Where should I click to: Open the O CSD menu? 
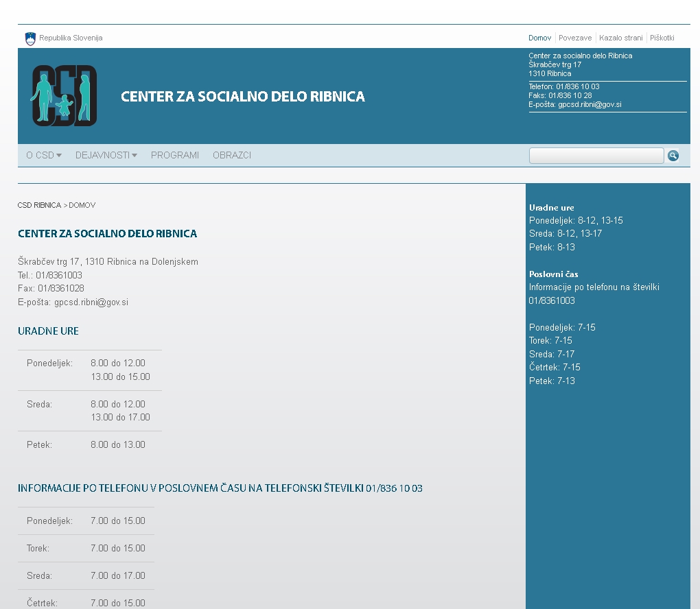click(40, 155)
